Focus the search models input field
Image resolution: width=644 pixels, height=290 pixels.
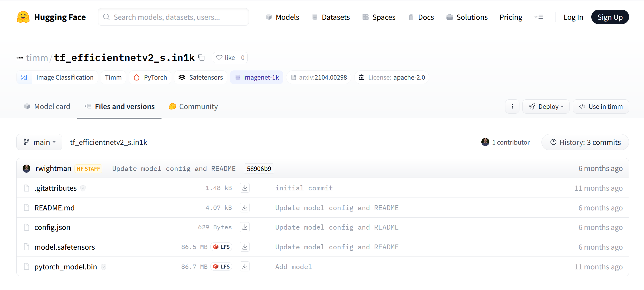[x=173, y=17]
